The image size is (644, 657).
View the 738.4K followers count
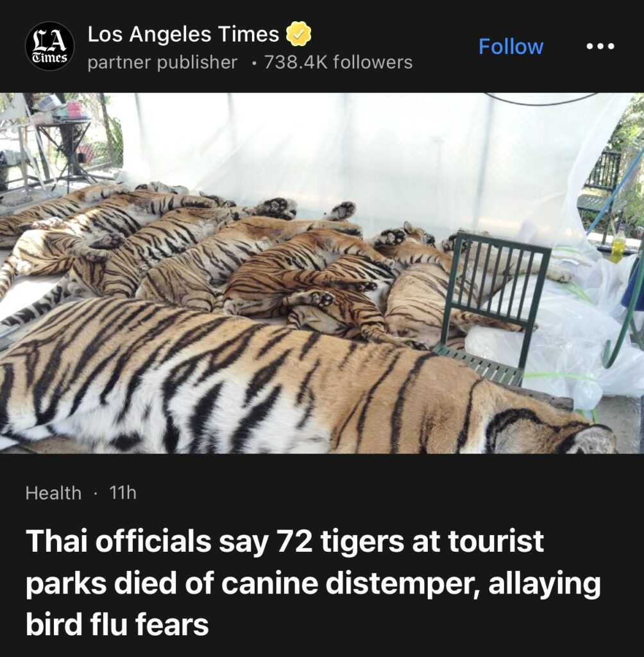[x=338, y=62]
